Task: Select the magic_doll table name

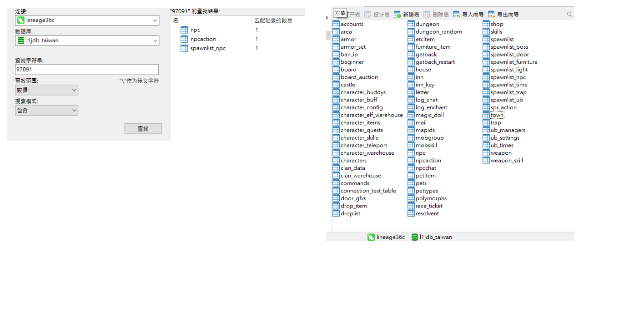Action: [430, 115]
